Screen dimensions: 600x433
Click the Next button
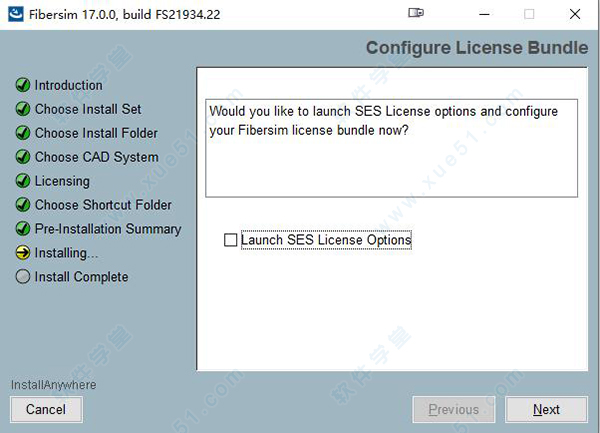546,409
